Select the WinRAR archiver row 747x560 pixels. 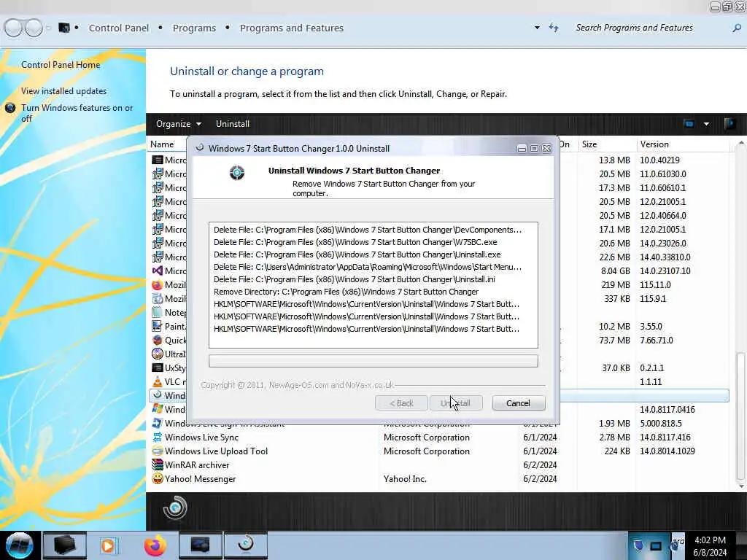pyautogui.click(x=438, y=464)
